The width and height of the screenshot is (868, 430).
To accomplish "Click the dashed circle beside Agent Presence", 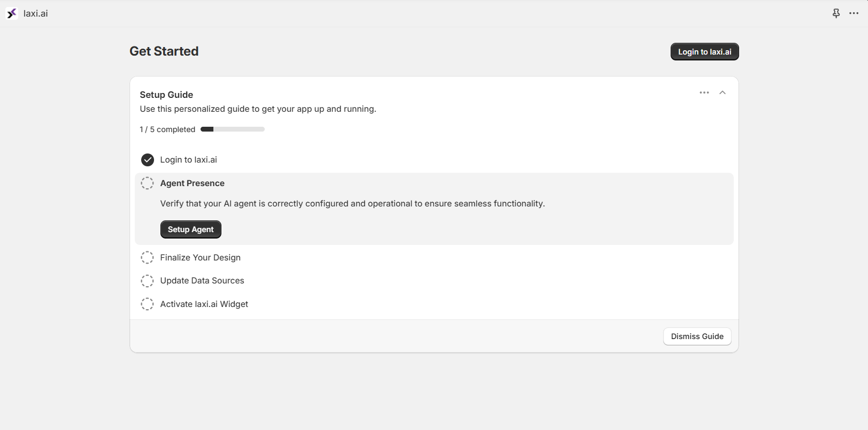I will (x=147, y=183).
